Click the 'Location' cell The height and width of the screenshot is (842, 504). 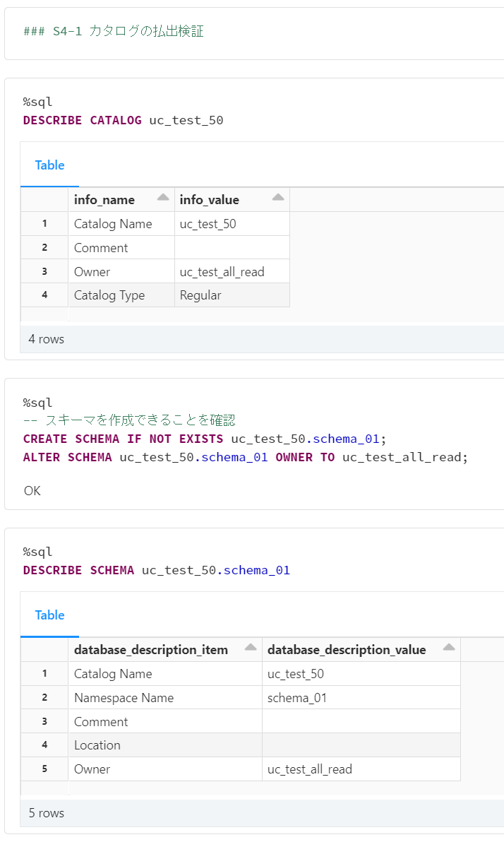[x=165, y=745]
